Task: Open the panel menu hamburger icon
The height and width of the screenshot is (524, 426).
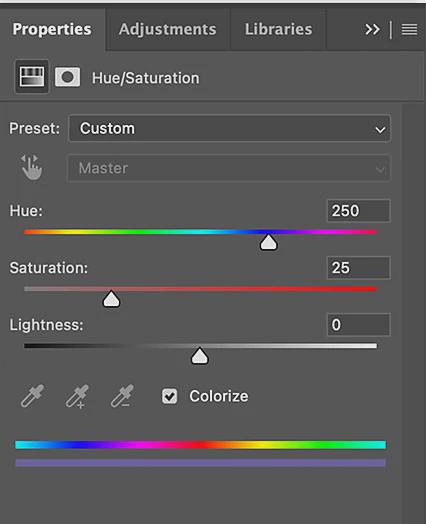Action: pyautogui.click(x=409, y=29)
